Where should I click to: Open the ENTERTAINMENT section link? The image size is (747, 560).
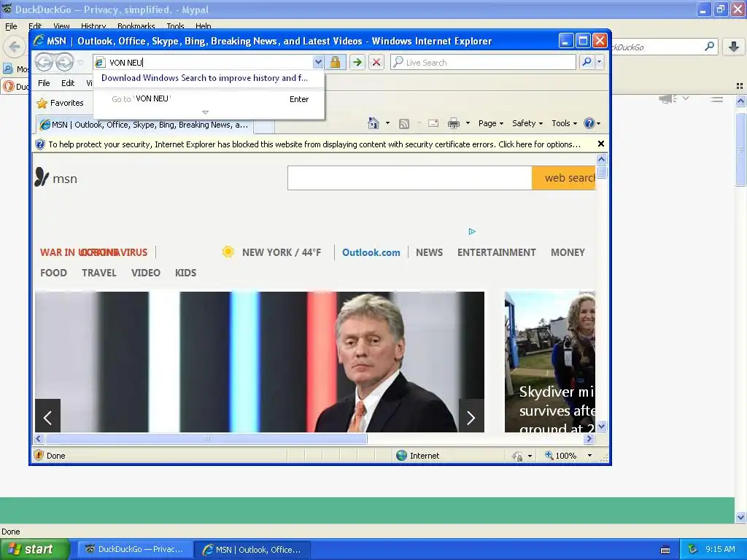[x=496, y=252]
